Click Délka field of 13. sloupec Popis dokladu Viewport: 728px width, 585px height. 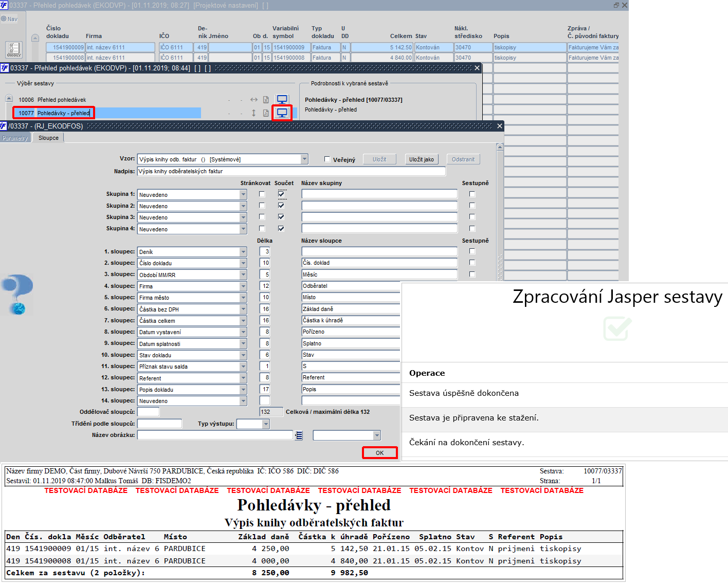(x=265, y=389)
